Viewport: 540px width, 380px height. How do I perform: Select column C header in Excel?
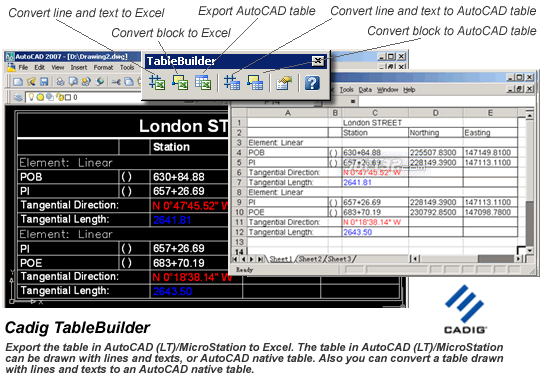tap(375, 113)
